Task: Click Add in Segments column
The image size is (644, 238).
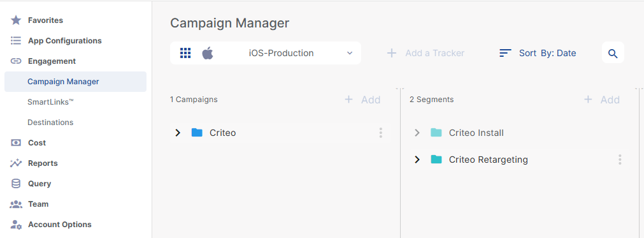Action: [602, 100]
